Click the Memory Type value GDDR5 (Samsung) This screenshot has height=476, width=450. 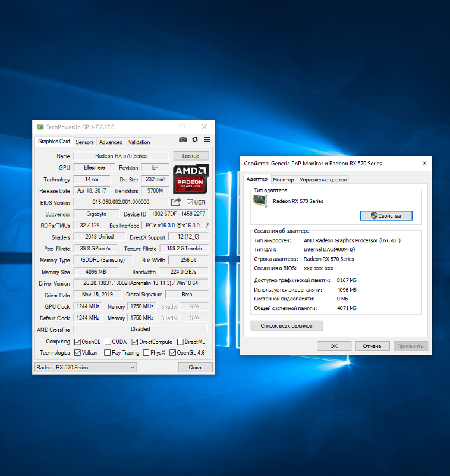pyautogui.click(x=103, y=260)
